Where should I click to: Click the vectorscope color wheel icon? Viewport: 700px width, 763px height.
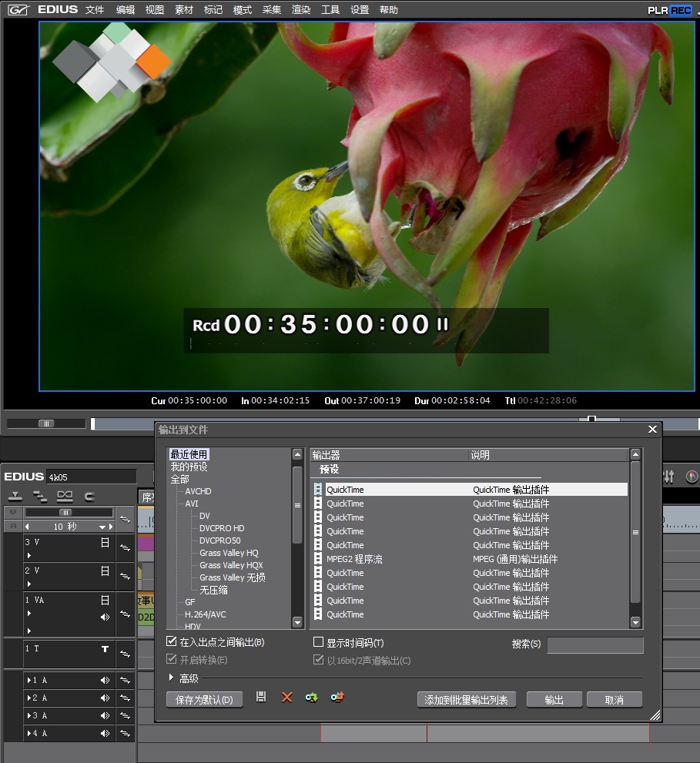(692, 477)
